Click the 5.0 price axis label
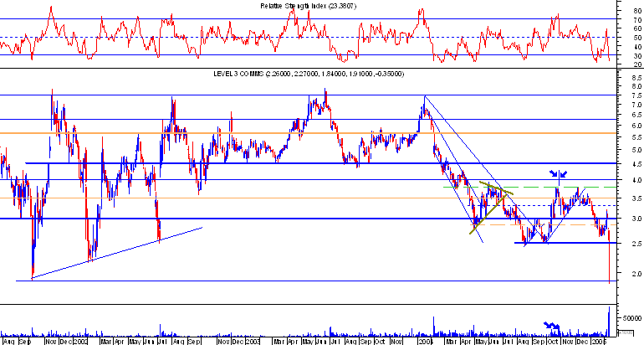Screen dimensions: 644x345 637,150
